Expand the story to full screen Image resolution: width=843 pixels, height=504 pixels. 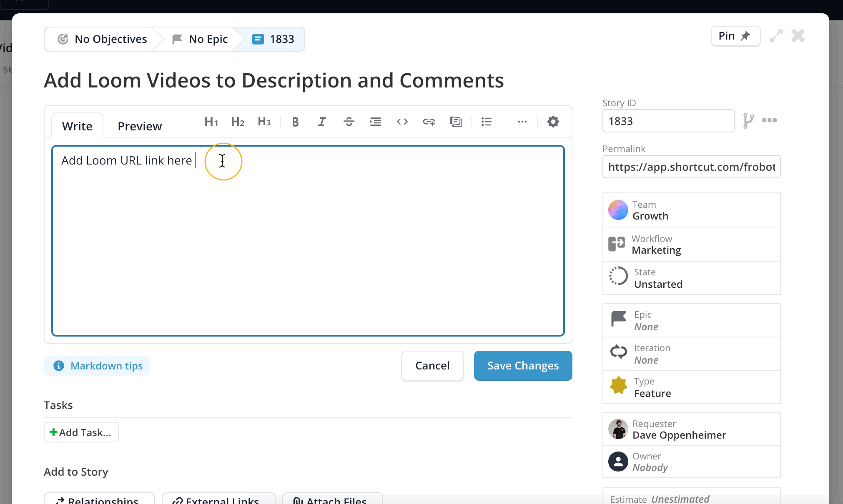click(x=776, y=36)
